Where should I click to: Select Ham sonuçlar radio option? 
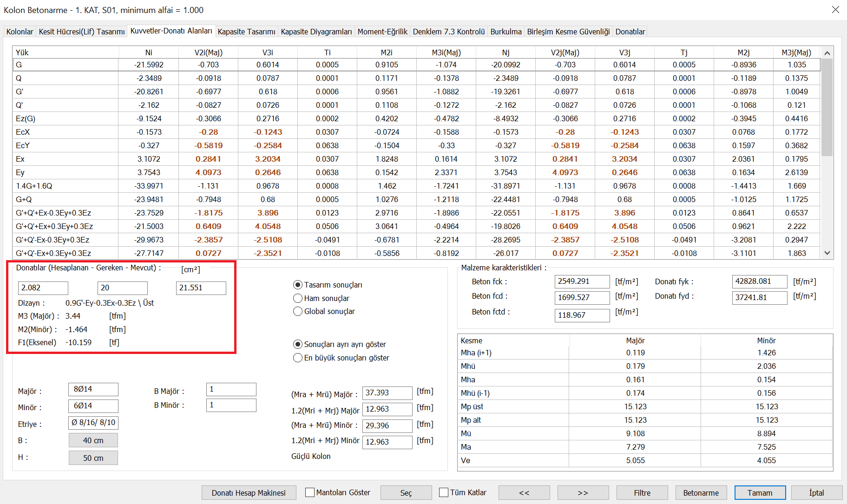pos(298,298)
